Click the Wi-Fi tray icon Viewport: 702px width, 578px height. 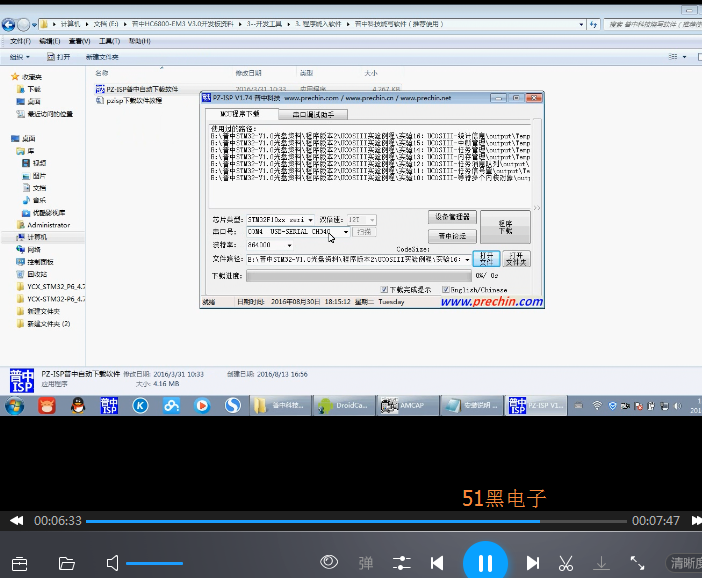597,406
